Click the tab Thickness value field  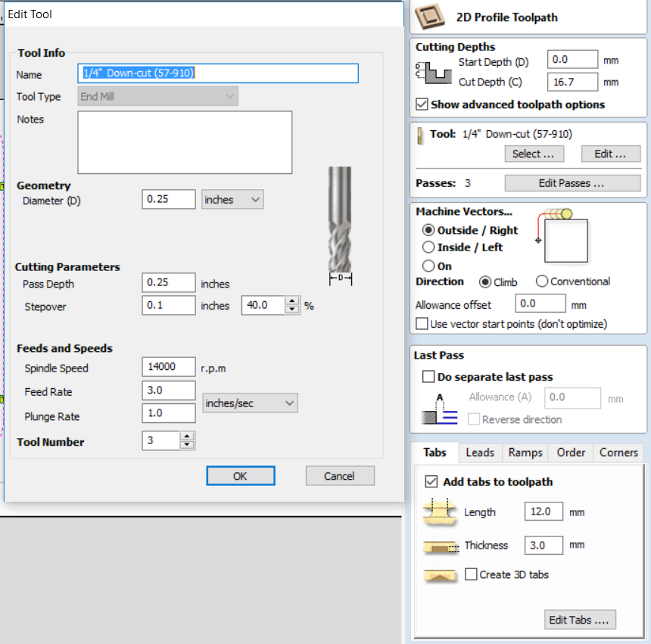(544, 545)
